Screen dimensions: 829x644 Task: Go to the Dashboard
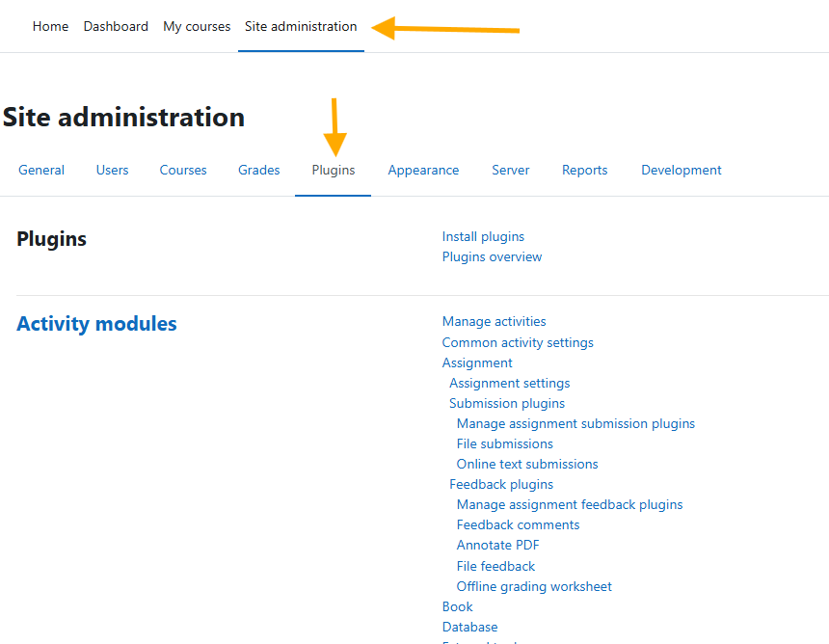(x=116, y=26)
